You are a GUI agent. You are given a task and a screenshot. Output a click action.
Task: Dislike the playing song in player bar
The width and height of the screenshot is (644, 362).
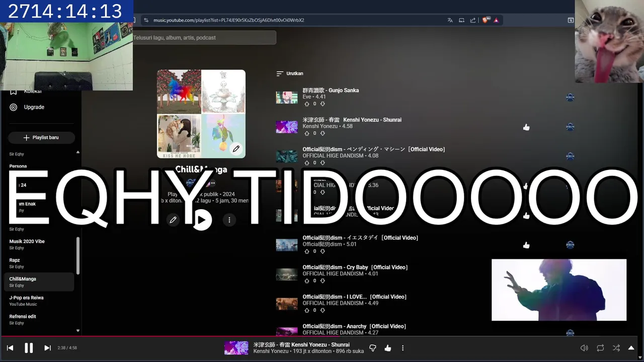click(x=373, y=348)
